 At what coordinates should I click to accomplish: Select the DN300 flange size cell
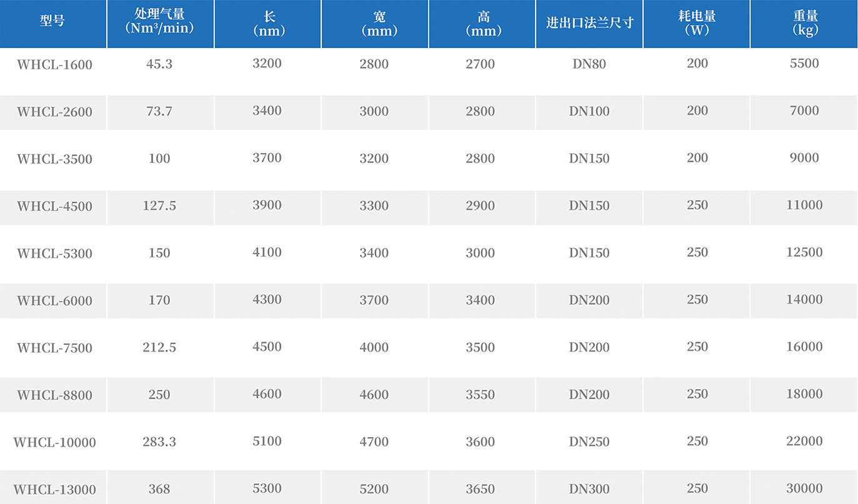click(589, 489)
